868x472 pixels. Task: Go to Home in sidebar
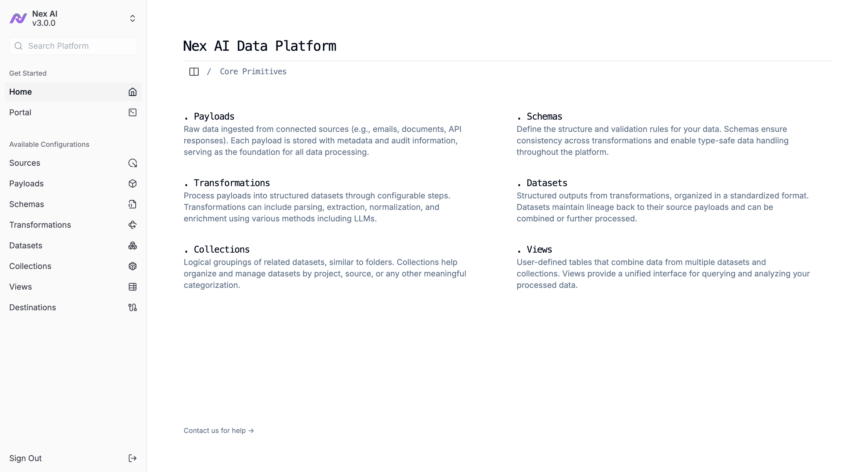pos(21,92)
